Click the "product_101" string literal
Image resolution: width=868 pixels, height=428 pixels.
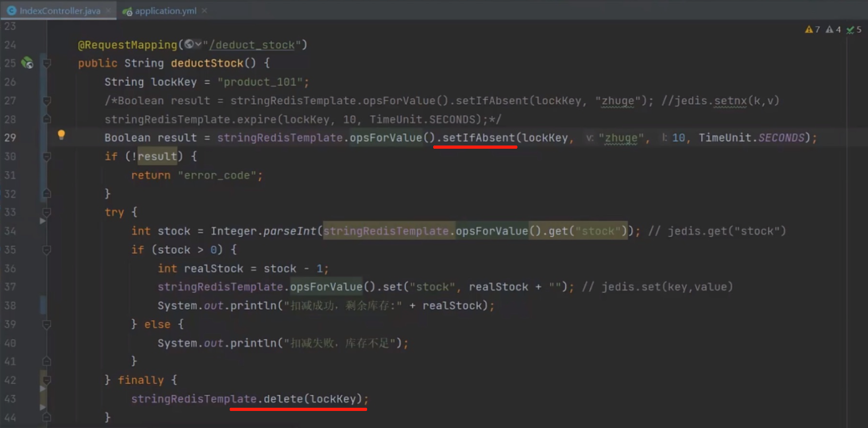[260, 82]
